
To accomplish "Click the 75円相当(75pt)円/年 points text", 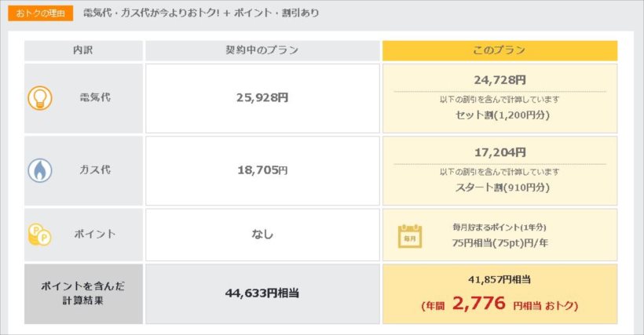I will (x=499, y=243).
